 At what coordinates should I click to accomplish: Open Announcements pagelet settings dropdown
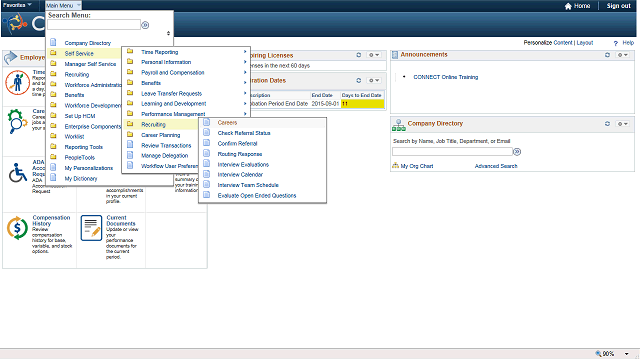pyautogui.click(x=622, y=55)
